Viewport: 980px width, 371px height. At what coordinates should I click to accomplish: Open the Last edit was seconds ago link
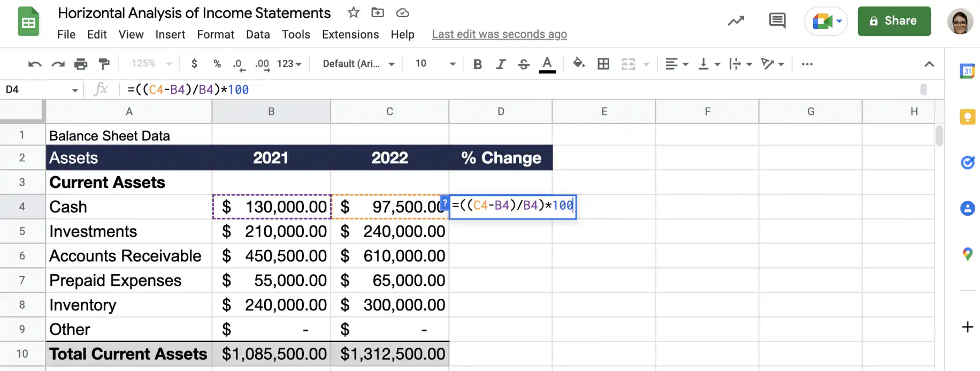499,34
